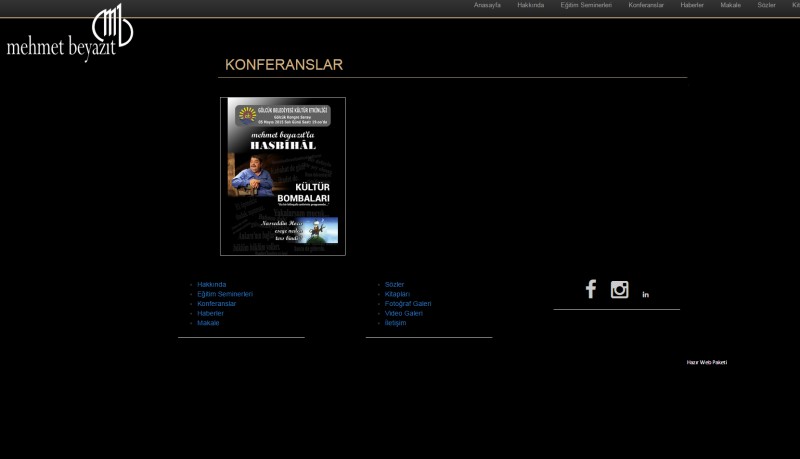800x459 pixels.
Task: Open Hakkında in the top navigation
Action: 531,5
